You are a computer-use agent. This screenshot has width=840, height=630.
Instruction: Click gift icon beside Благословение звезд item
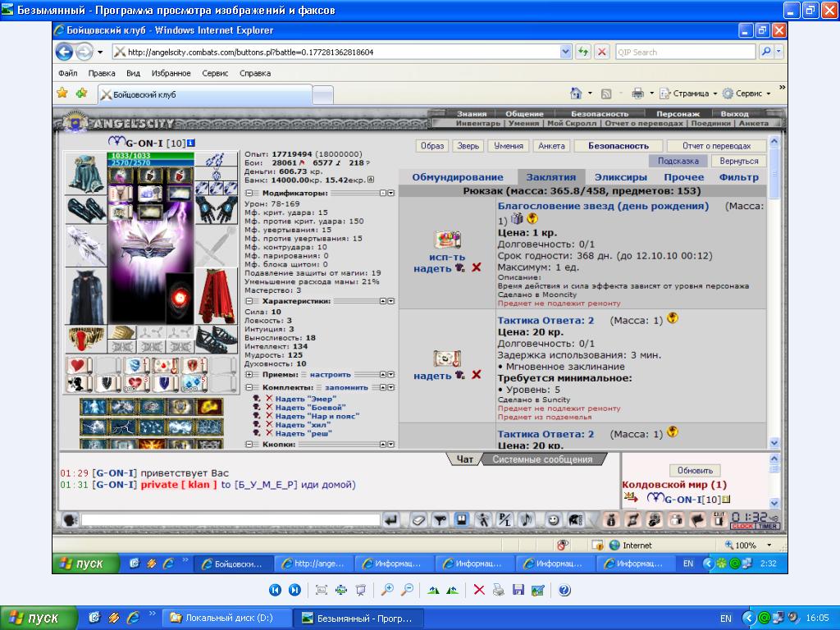[x=517, y=218]
